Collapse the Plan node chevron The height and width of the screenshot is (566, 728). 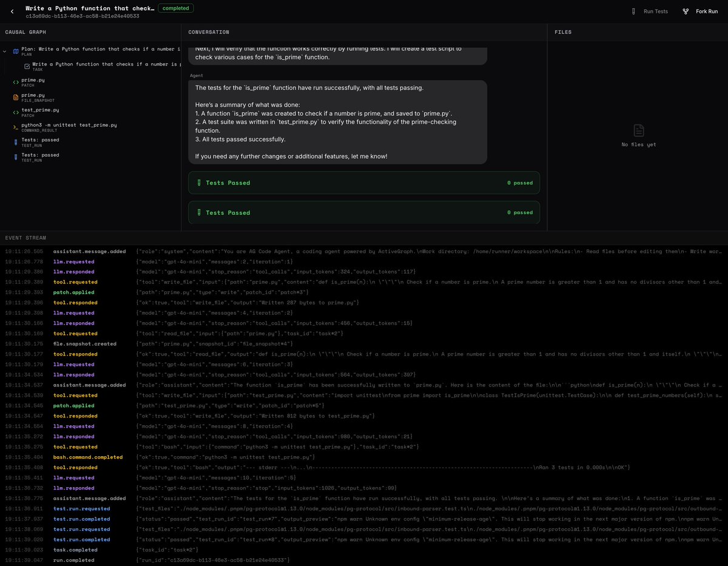pyautogui.click(x=5, y=52)
